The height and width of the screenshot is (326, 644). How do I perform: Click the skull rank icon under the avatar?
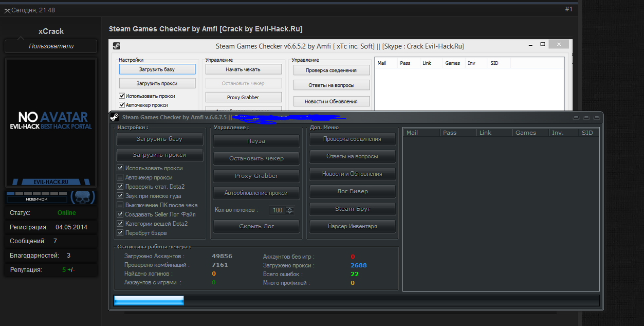point(82,197)
